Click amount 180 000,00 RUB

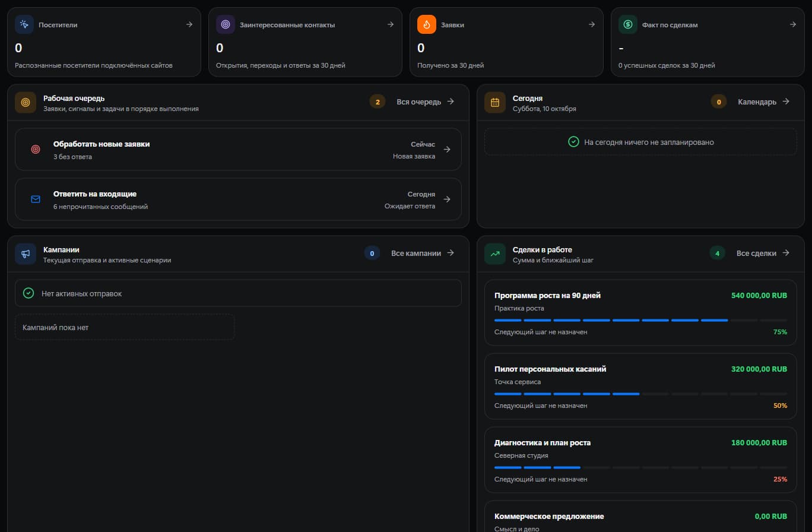[759, 442]
